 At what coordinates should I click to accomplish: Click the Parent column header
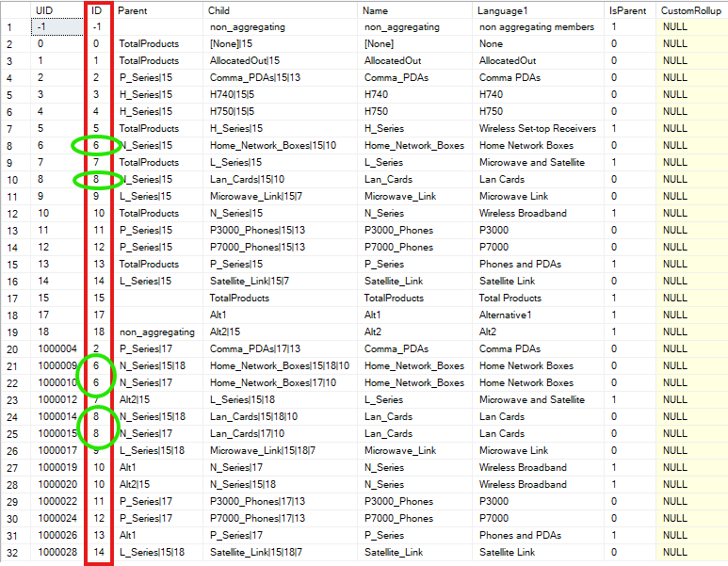tap(158, 10)
